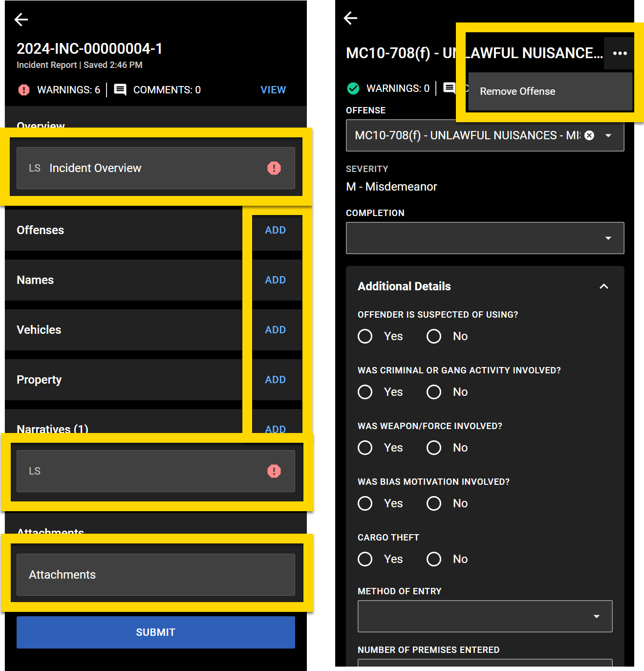The height and width of the screenshot is (671, 644).
Task: Open the Completion dropdown
Action: pyautogui.click(x=485, y=238)
